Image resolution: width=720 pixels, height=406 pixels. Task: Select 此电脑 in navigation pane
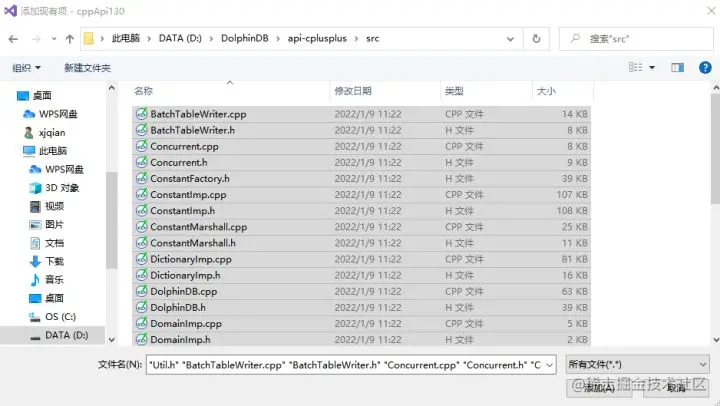[45, 151]
